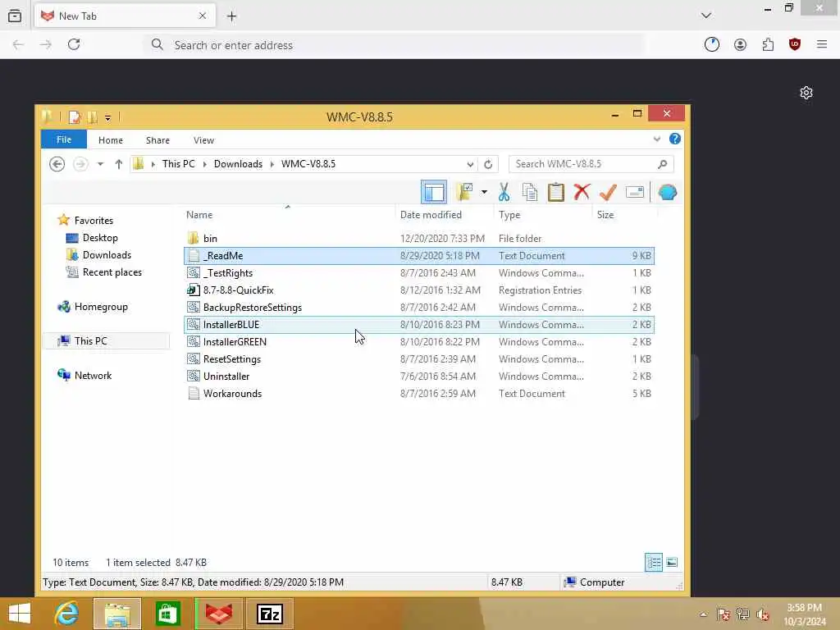
Task: Click the new properties icon in title bar
Action: (x=75, y=116)
